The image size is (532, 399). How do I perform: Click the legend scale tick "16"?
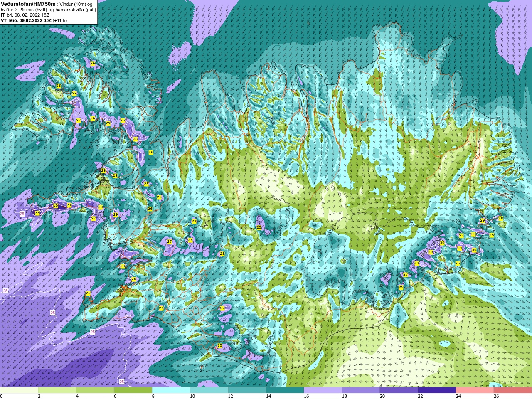click(306, 397)
